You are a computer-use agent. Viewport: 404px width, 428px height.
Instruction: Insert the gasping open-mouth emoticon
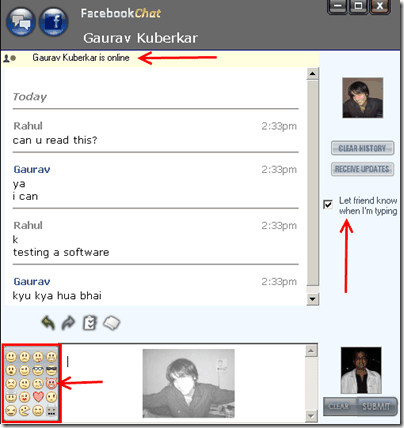11,370
